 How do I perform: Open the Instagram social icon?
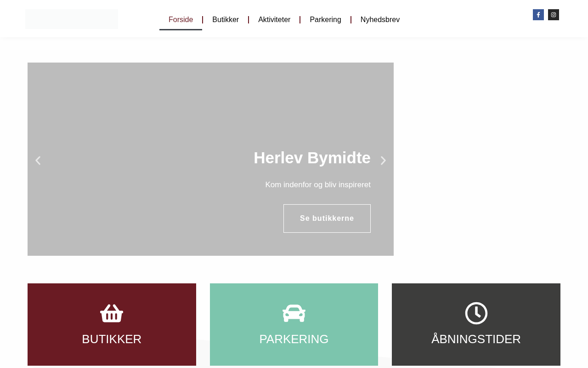tap(554, 15)
